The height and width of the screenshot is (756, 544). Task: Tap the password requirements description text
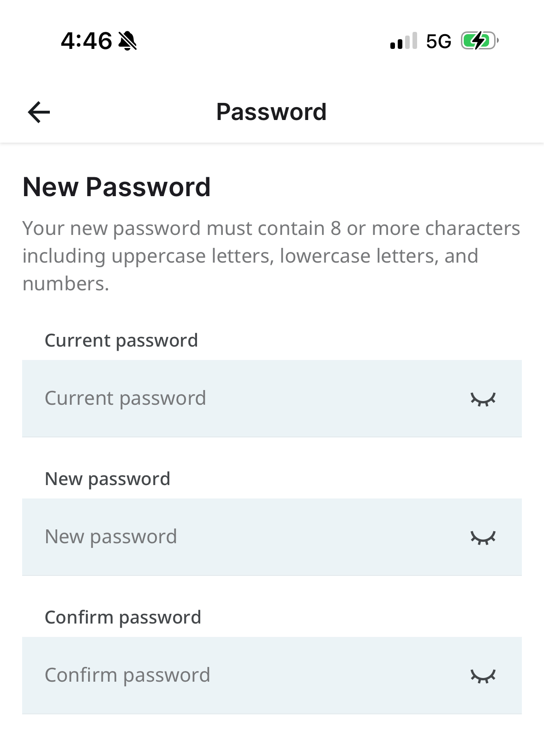(x=271, y=256)
